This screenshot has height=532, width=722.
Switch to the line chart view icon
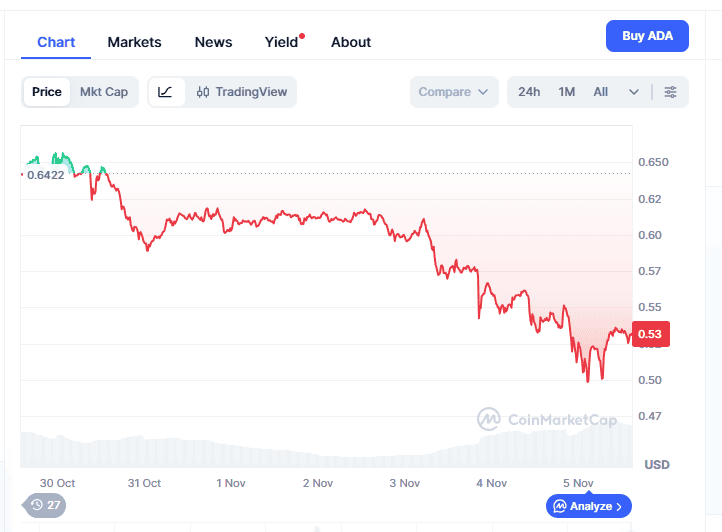166,92
